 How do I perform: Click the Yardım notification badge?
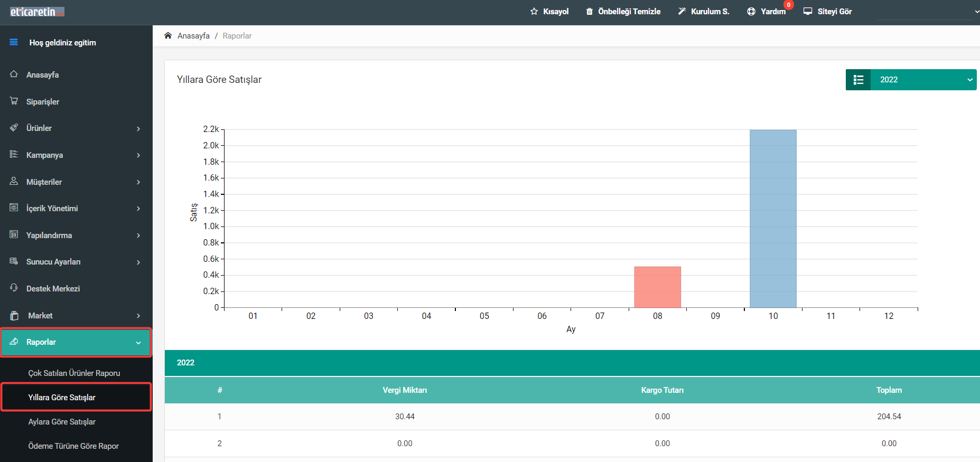788,5
